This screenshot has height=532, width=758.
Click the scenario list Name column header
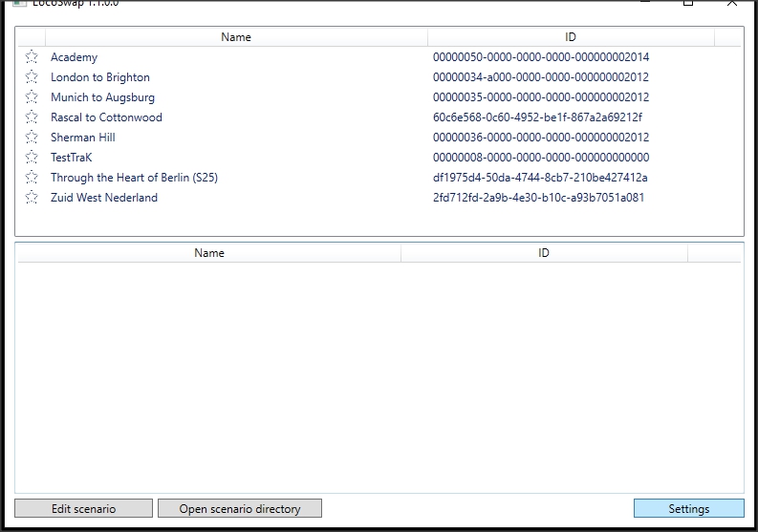point(209,253)
